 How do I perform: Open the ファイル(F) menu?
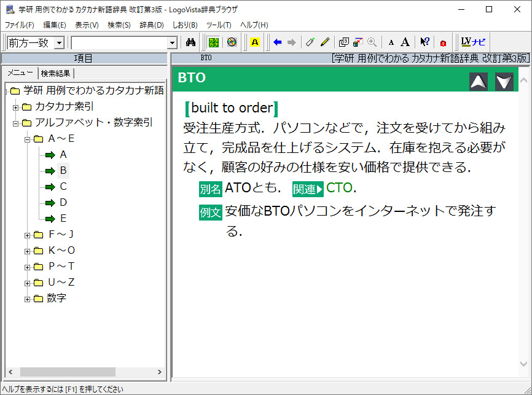tap(19, 25)
